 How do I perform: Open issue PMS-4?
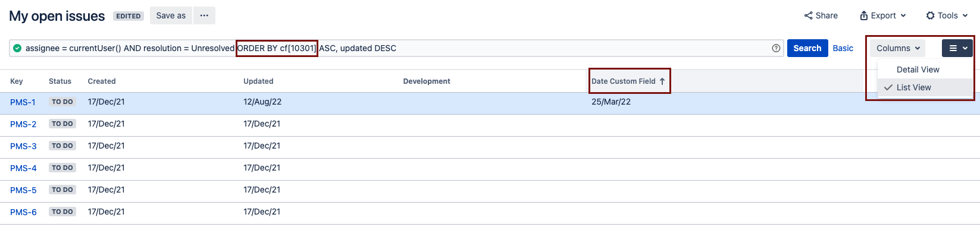coord(23,168)
